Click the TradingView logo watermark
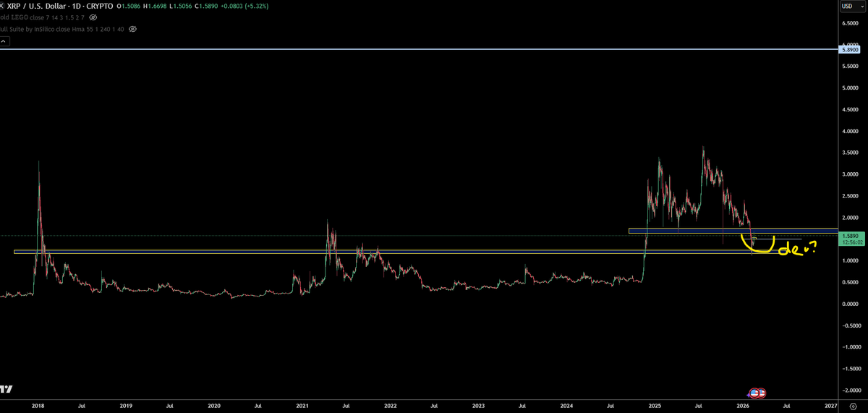Image resolution: width=868 pixels, height=413 pixels. point(6,389)
